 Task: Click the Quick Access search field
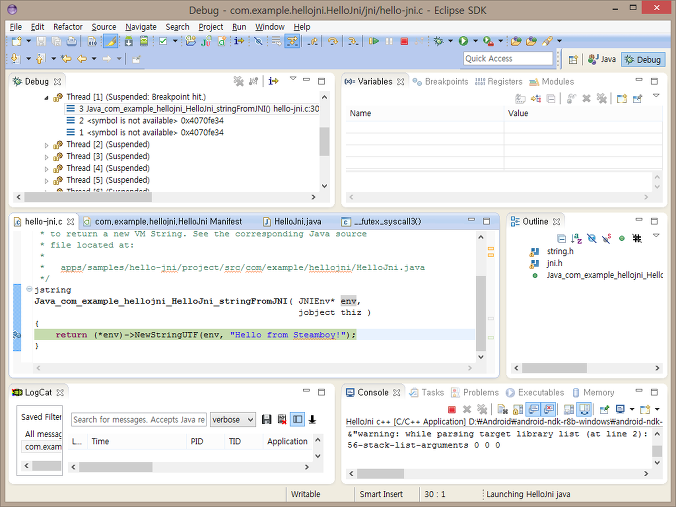[x=508, y=59]
